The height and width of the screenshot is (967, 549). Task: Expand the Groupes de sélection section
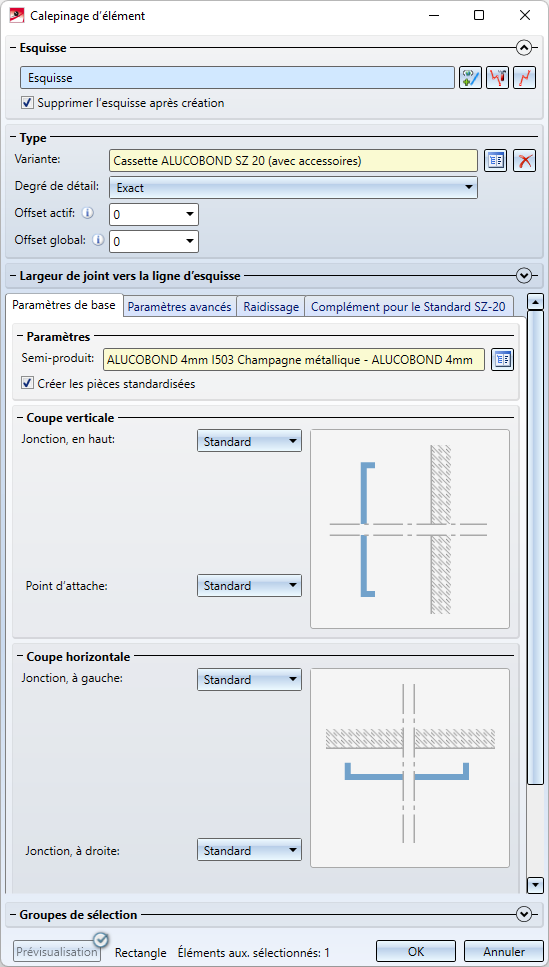coord(524,915)
